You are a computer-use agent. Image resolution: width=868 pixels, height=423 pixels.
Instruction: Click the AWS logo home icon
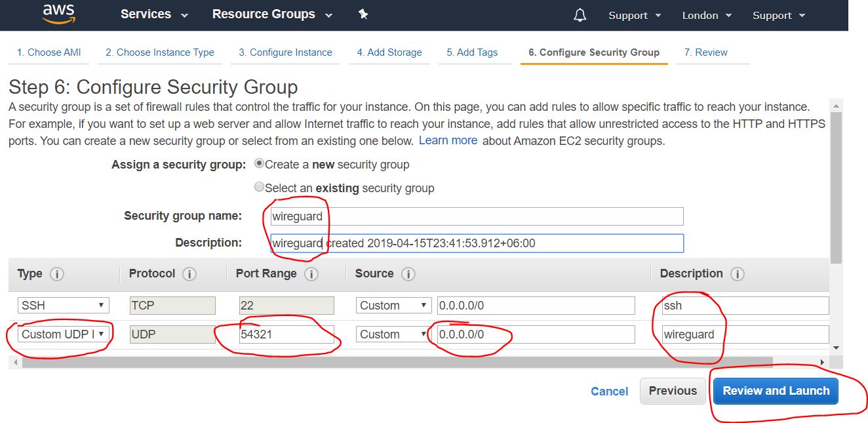60,14
